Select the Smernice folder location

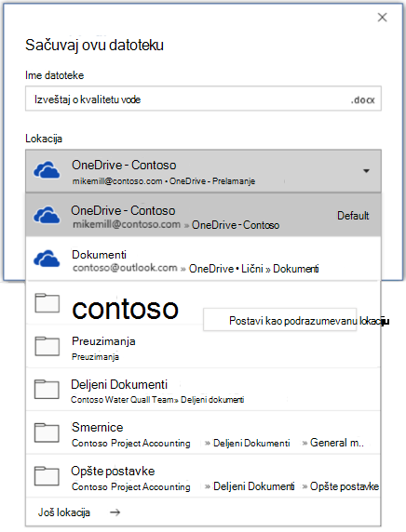(x=203, y=432)
